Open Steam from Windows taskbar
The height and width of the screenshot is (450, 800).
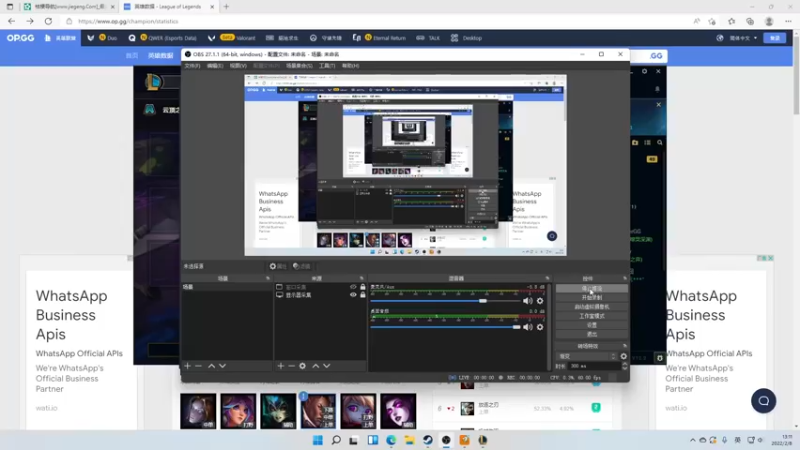coord(428,440)
